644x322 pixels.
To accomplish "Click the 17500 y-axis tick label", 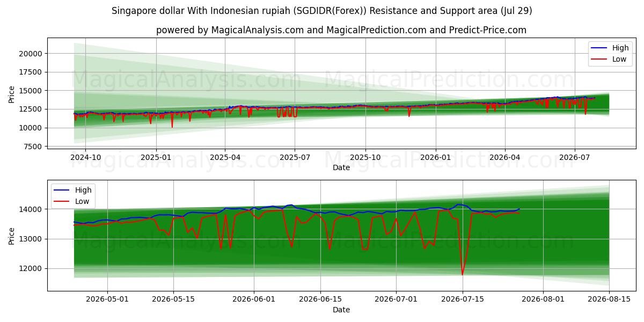I will (31, 72).
